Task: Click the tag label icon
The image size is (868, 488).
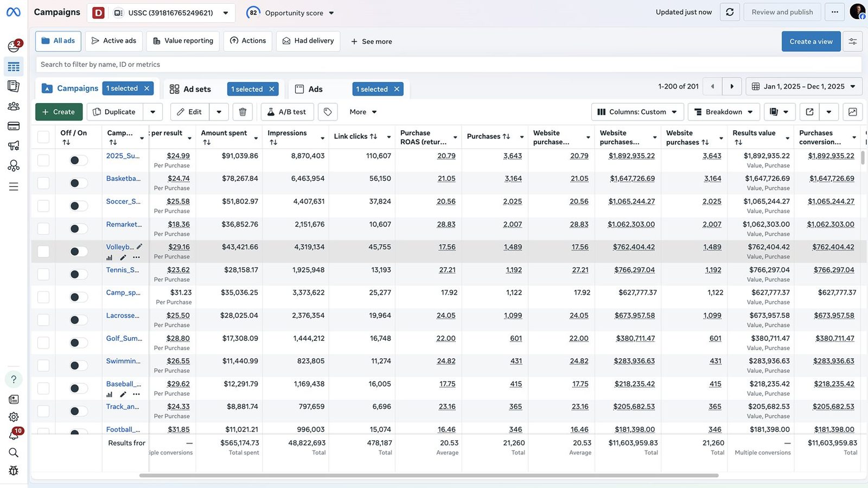Action: 328,112
